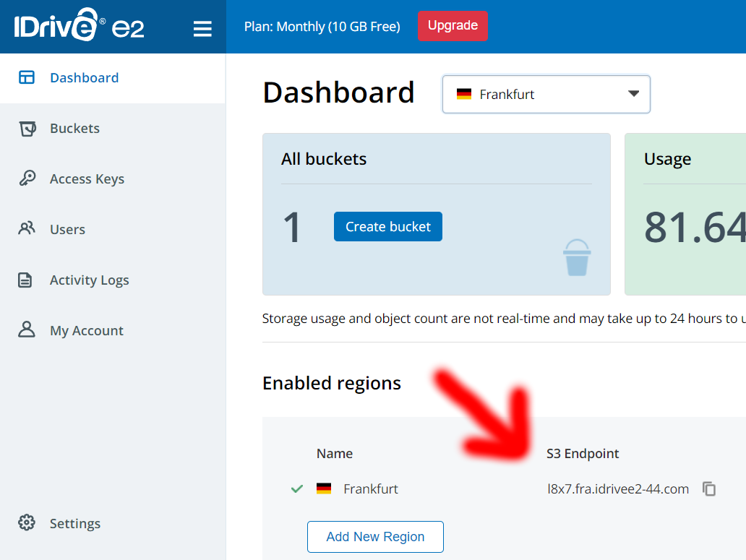Go to Access Keys page

87,179
